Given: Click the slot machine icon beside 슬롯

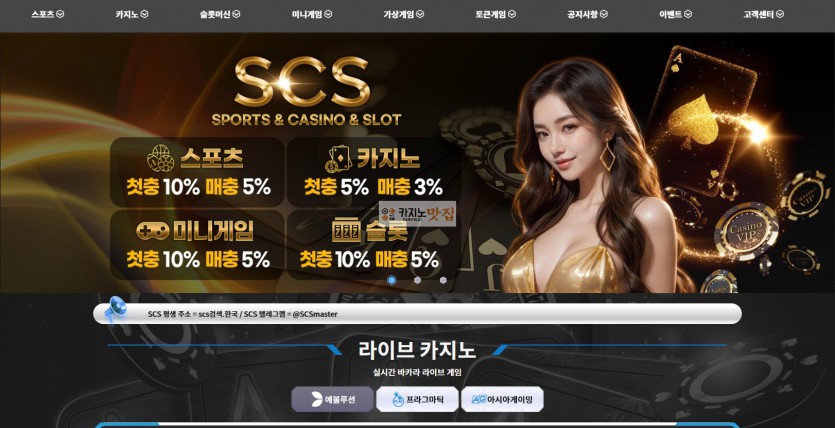Looking at the screenshot, I should click(346, 231).
